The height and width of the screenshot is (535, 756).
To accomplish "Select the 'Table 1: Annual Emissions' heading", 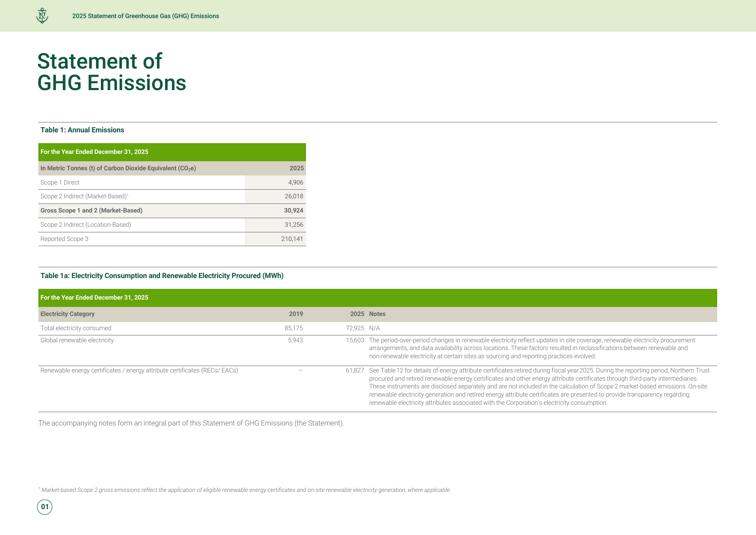I will [82, 130].
